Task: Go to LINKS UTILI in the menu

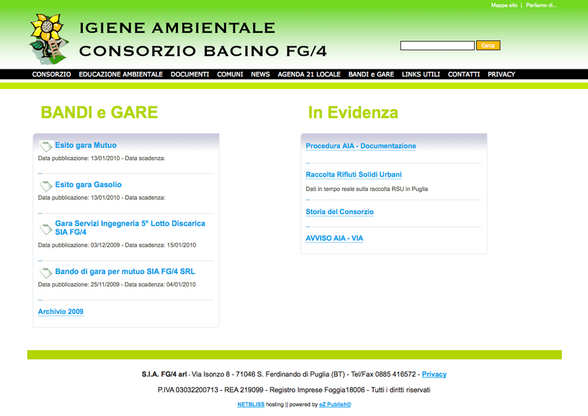Action: click(x=421, y=74)
